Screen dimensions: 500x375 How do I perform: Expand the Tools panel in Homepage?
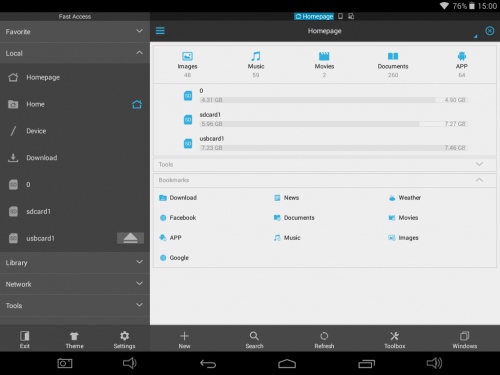[325, 164]
